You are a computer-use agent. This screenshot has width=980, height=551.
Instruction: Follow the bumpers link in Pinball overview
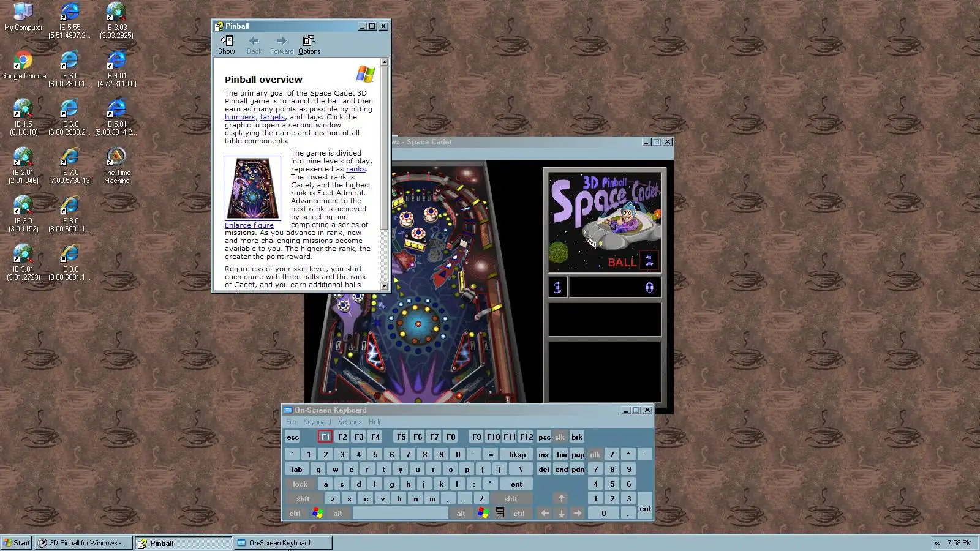(x=240, y=117)
